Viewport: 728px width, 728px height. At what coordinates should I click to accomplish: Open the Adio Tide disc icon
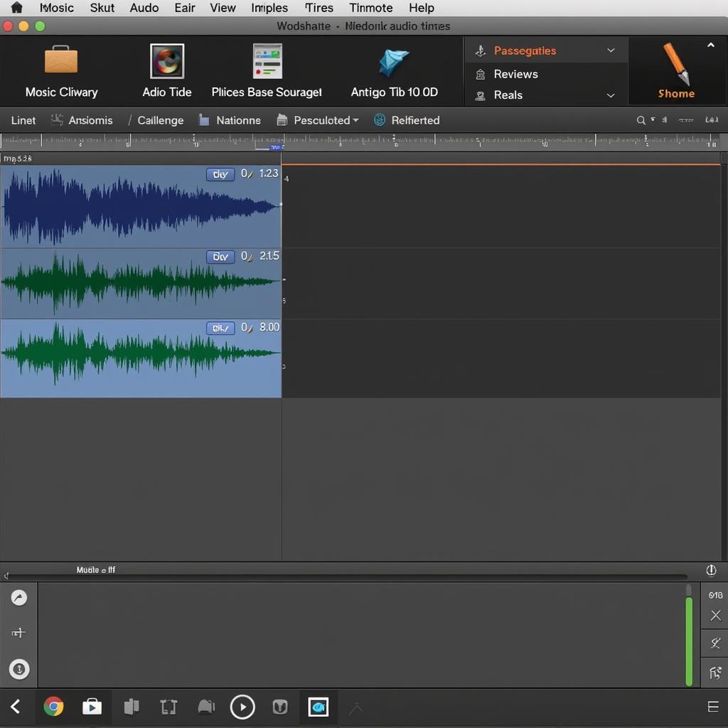coord(167,61)
